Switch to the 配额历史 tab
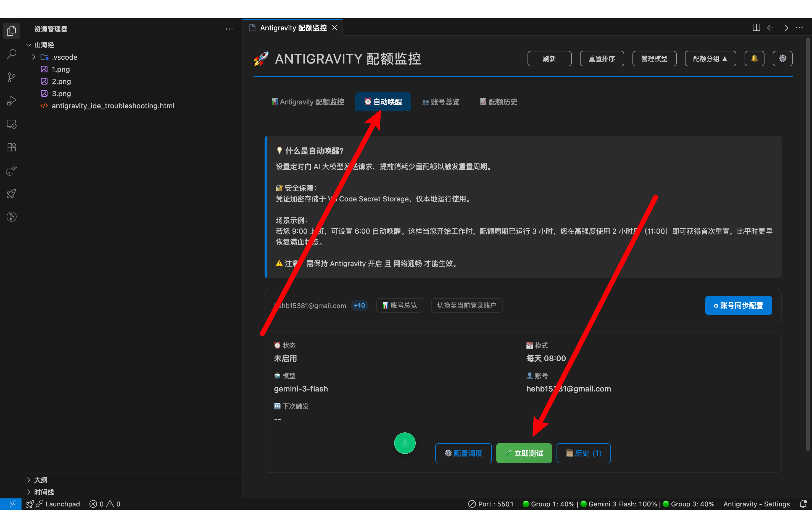This screenshot has height=510, width=812. tap(499, 102)
